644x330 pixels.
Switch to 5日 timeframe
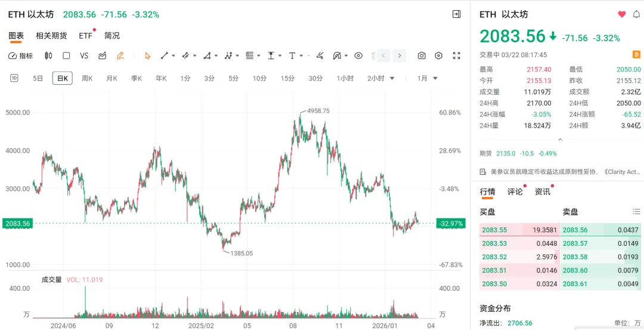38,79
